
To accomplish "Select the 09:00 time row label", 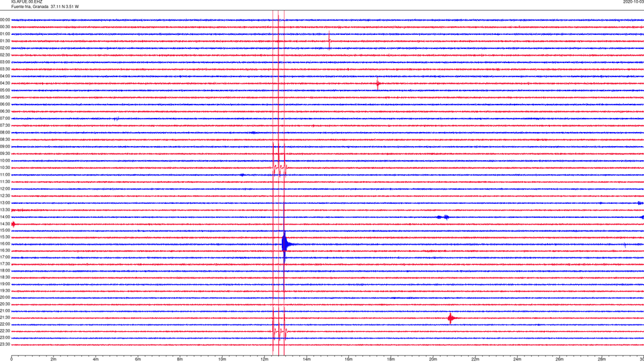I will [5, 147].
